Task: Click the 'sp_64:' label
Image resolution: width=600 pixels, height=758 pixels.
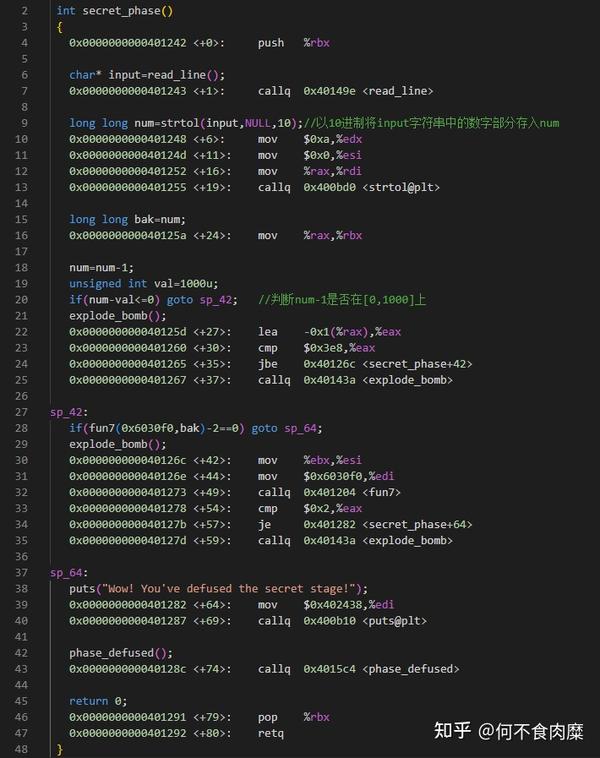Action: click(69, 572)
